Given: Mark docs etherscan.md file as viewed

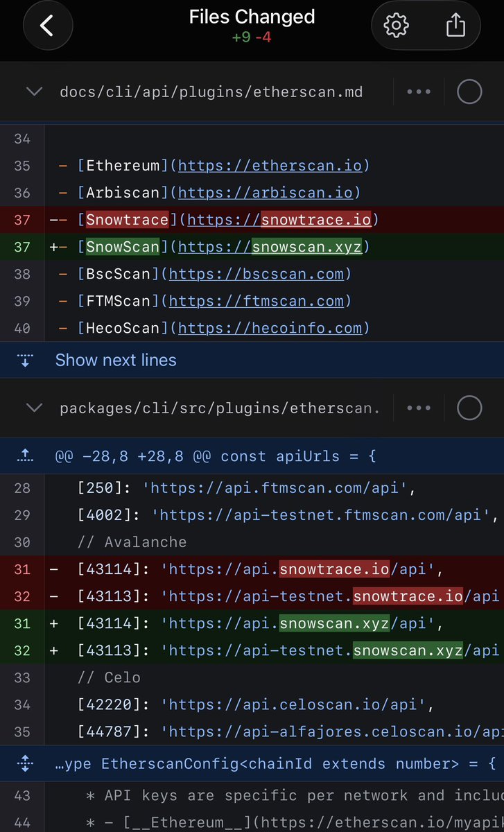Looking at the screenshot, I should 469,92.
